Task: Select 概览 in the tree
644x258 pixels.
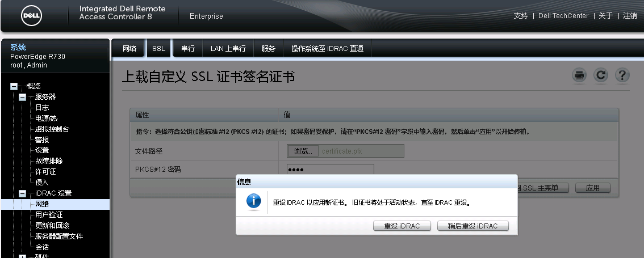Action: tap(34, 86)
